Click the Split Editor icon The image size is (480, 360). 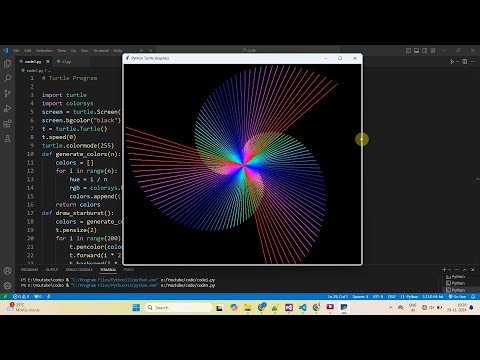465,62
